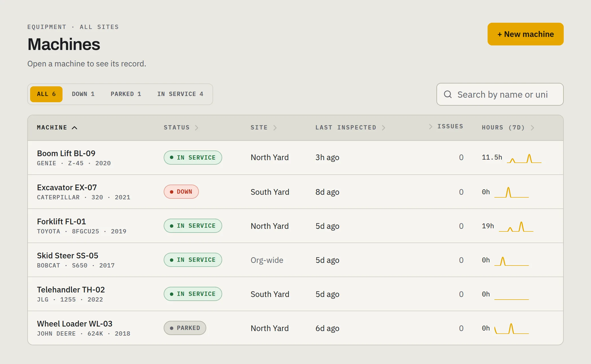View Wheel Loader WL-03 hours sparkline
This screenshot has height=364, width=591.
click(511, 329)
